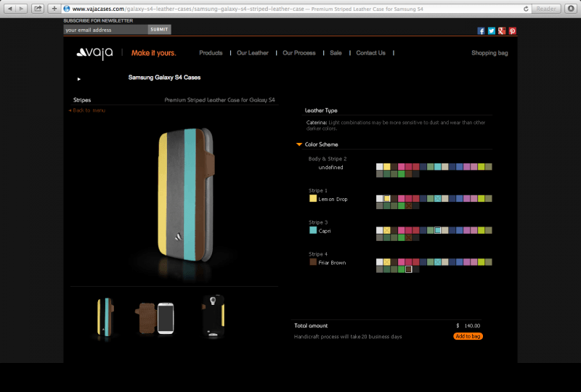The width and height of the screenshot is (581, 392).
Task: Choose the white swatch for Stripe 3
Action: click(379, 230)
